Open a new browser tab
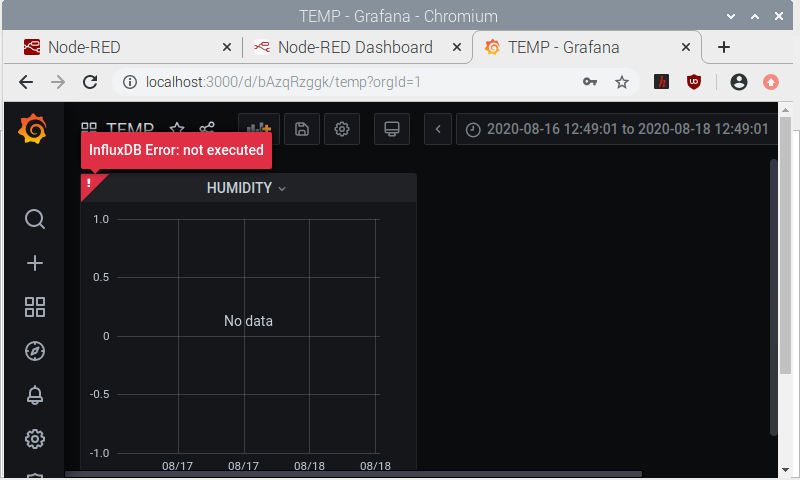 pos(723,47)
